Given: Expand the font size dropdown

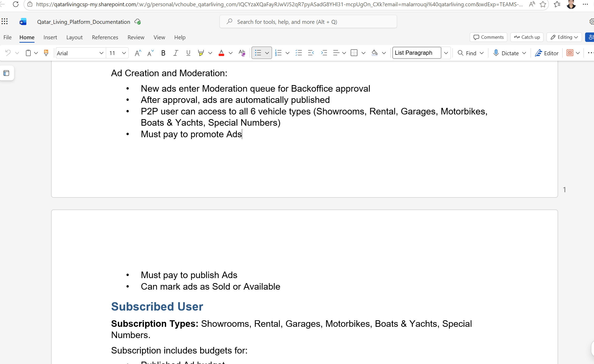Looking at the screenshot, I should click(x=124, y=53).
